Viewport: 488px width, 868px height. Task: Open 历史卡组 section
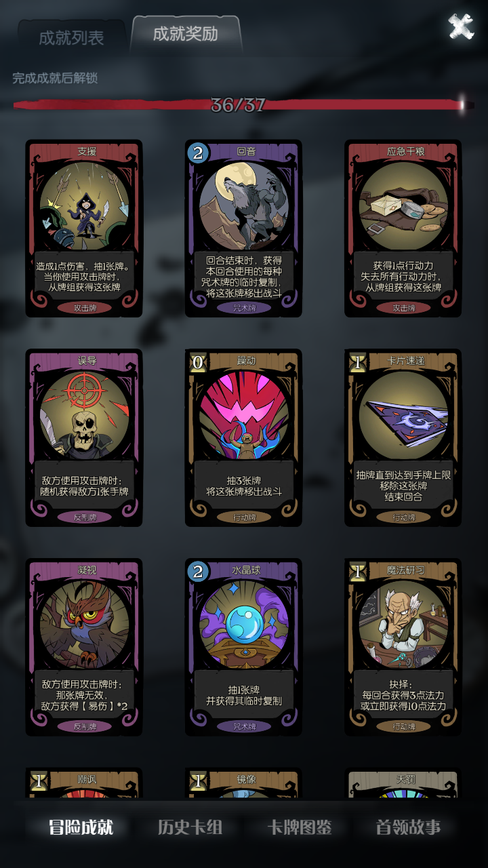tap(190, 827)
